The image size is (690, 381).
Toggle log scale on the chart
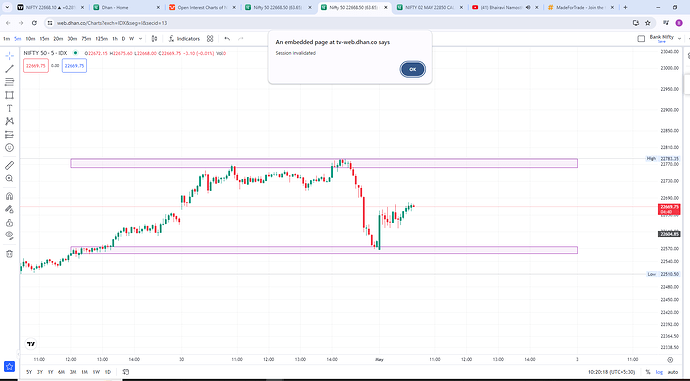tap(659, 372)
